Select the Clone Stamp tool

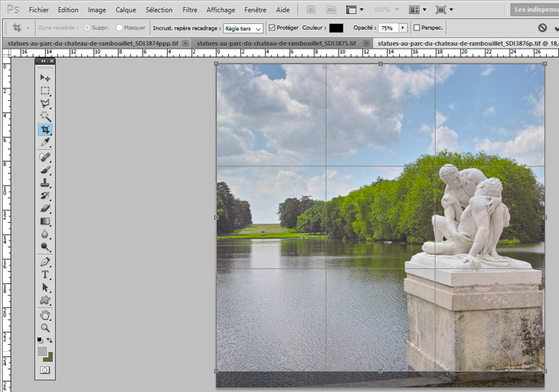(x=45, y=183)
